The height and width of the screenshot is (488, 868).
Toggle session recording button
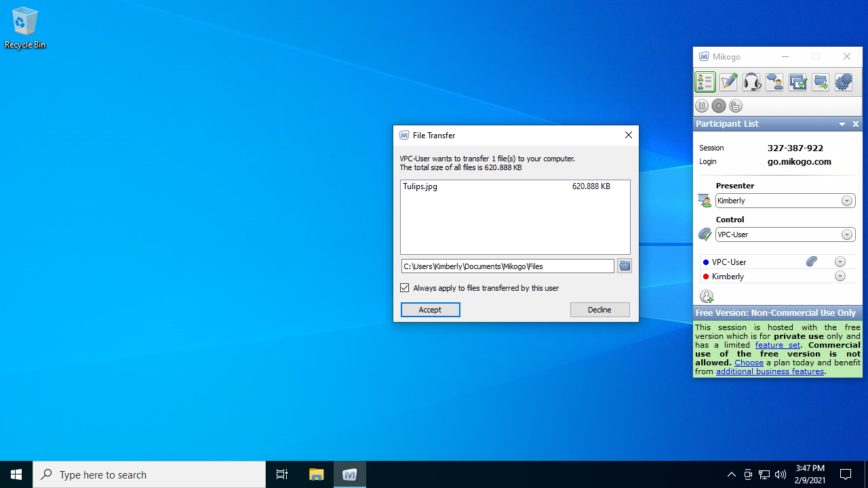pyautogui.click(x=719, y=106)
